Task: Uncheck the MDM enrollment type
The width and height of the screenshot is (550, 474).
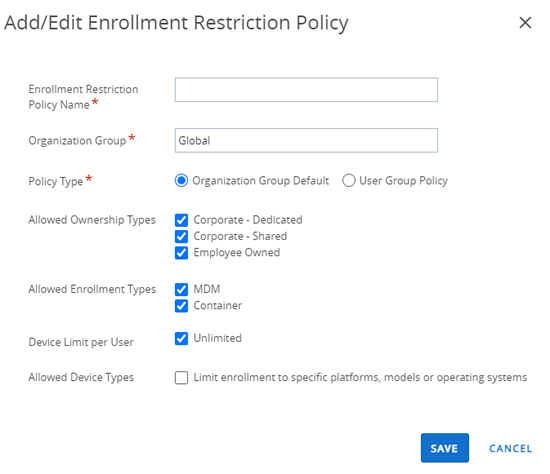Action: [x=181, y=289]
